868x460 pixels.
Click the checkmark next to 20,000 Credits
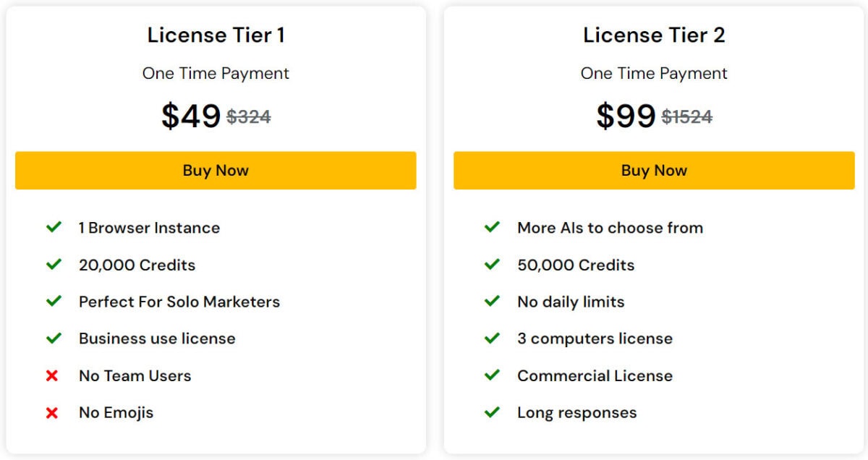click(x=54, y=265)
